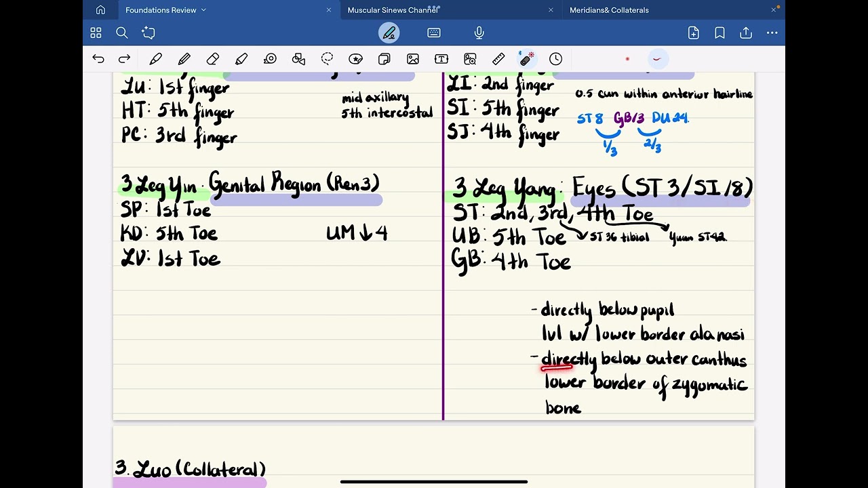
Task: Select the Lasso selection tool
Action: [328, 59]
